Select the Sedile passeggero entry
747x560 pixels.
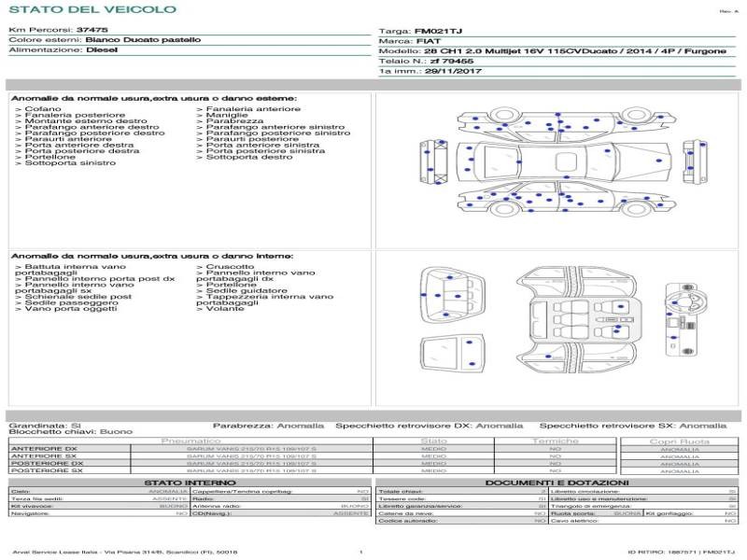coord(66,302)
